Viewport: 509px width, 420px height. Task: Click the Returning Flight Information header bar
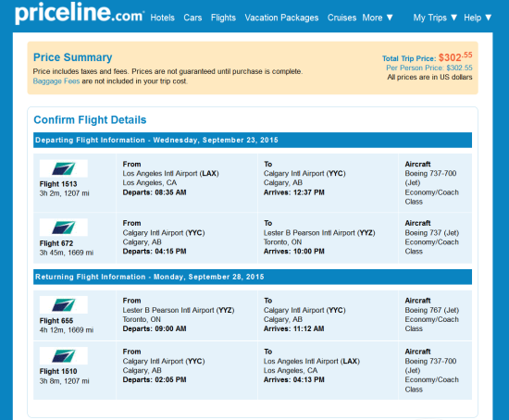253,277
